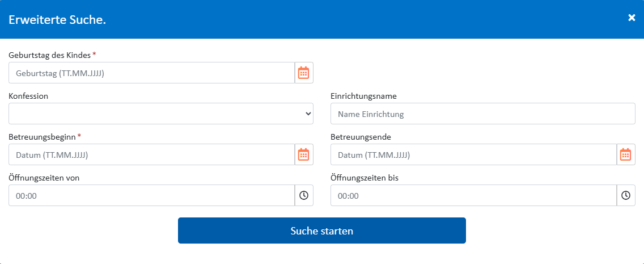Click the Einrichtungsname label text
Image resolution: width=644 pixels, height=264 pixels.
point(363,96)
